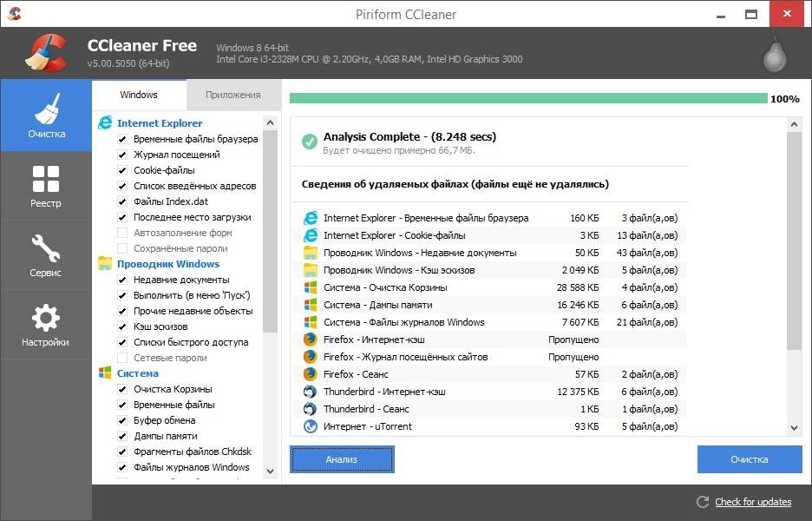Click the Система Windows flag icon
The image size is (812, 521).
(x=105, y=373)
